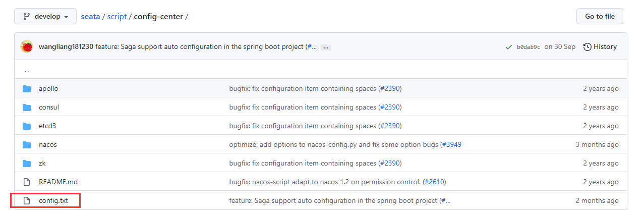Navigate to seata breadcrumb link
644x215 pixels.
[x=91, y=16]
